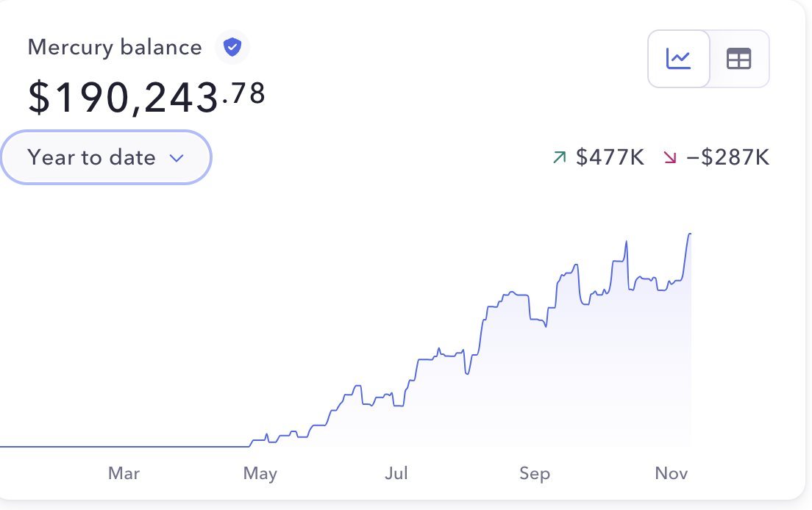Click the flat balance line before May
Viewport: 812px width, 510px height.
pyautogui.click(x=125, y=446)
